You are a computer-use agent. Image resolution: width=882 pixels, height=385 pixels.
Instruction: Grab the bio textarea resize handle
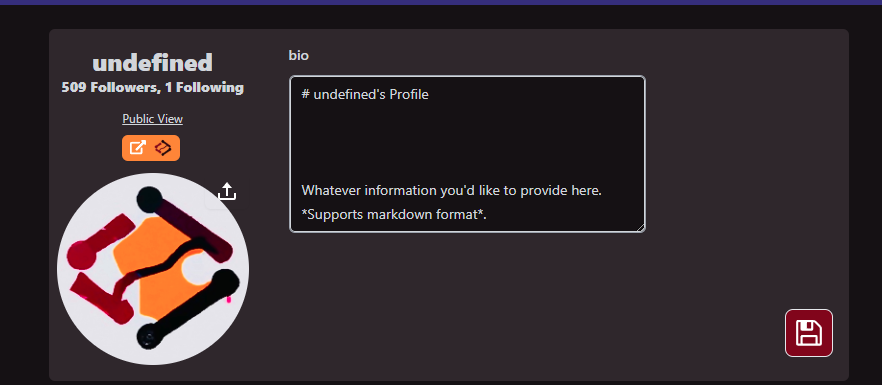(x=641, y=227)
